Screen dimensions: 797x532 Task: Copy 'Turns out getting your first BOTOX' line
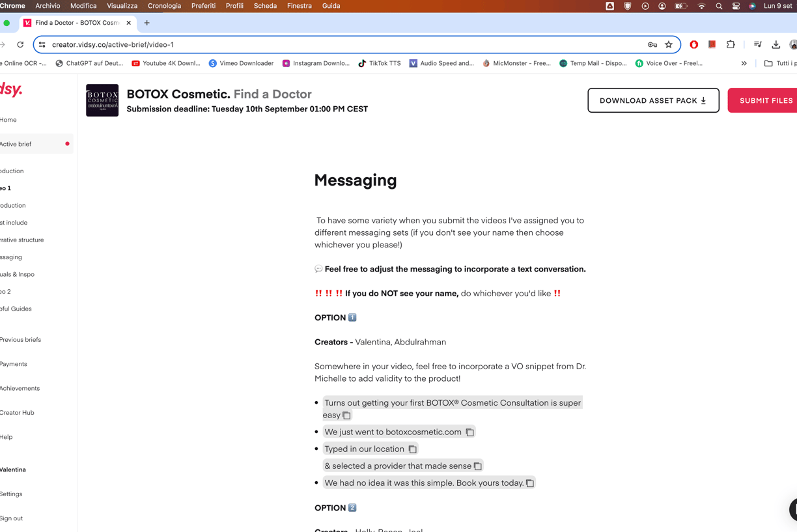(346, 415)
